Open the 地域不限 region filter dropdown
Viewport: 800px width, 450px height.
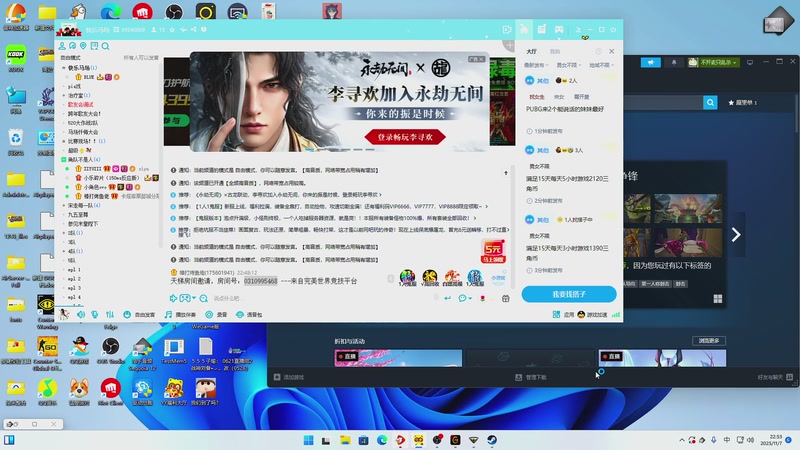[602, 65]
